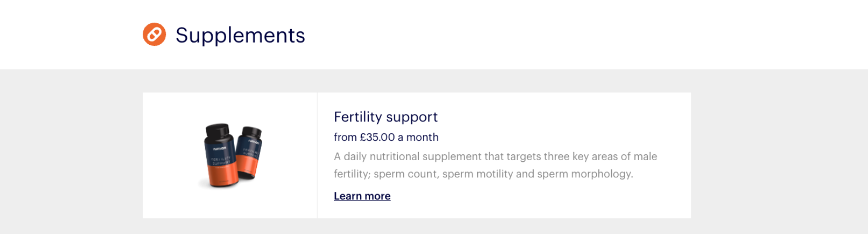Click the Fertility Support label on front bottle

(x=221, y=160)
